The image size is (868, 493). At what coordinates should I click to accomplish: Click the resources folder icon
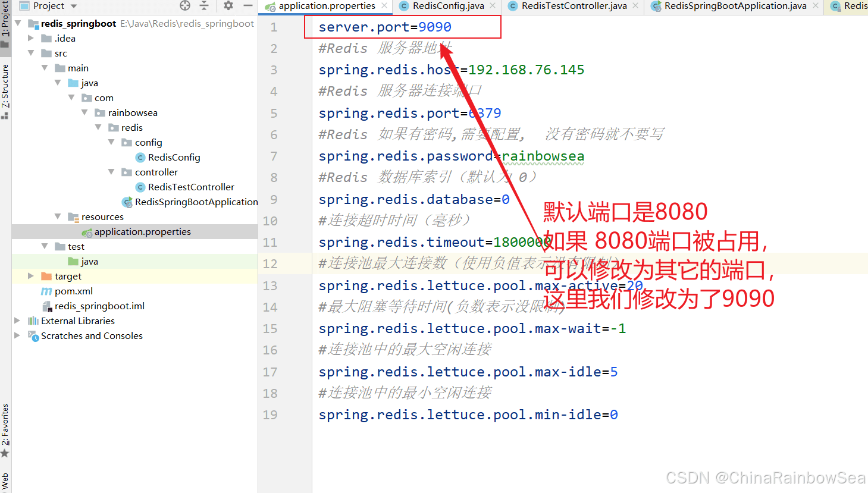coord(73,216)
